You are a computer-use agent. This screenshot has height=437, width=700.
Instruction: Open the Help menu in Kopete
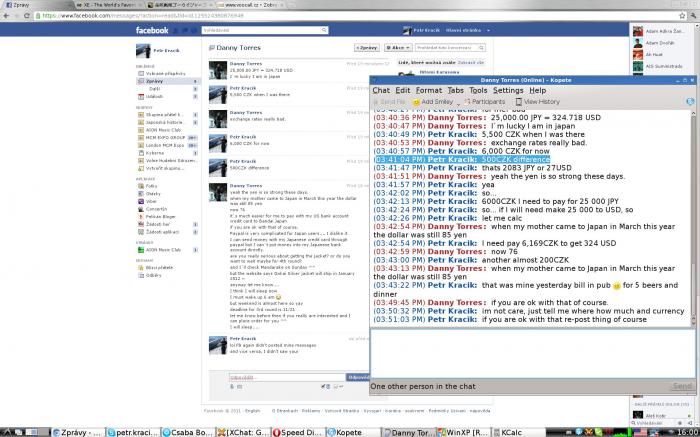[x=538, y=90]
